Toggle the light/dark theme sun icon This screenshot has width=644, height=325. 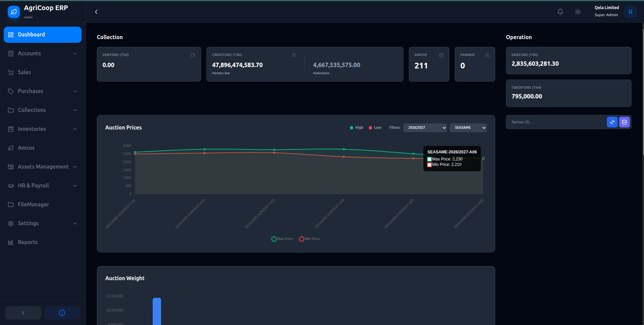tap(578, 12)
